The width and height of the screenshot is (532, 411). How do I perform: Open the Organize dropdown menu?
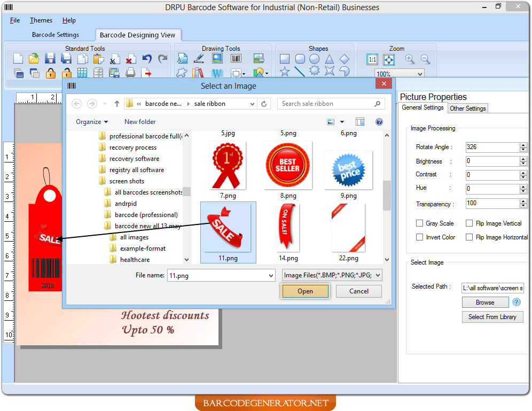point(92,122)
